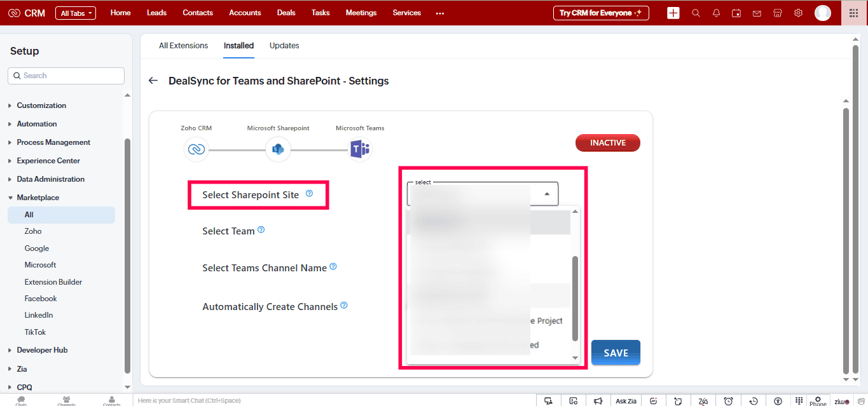Open Google under Marketplace
Image resolution: width=868 pixels, height=406 pixels.
(x=37, y=248)
